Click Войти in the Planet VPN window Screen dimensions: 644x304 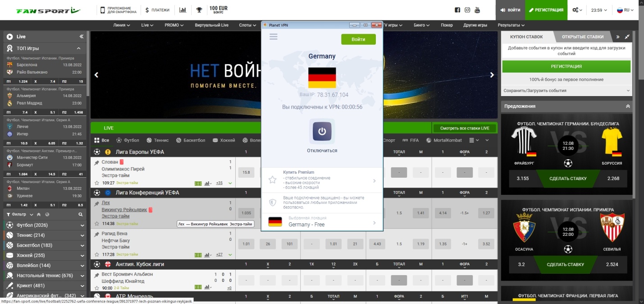pos(358,39)
